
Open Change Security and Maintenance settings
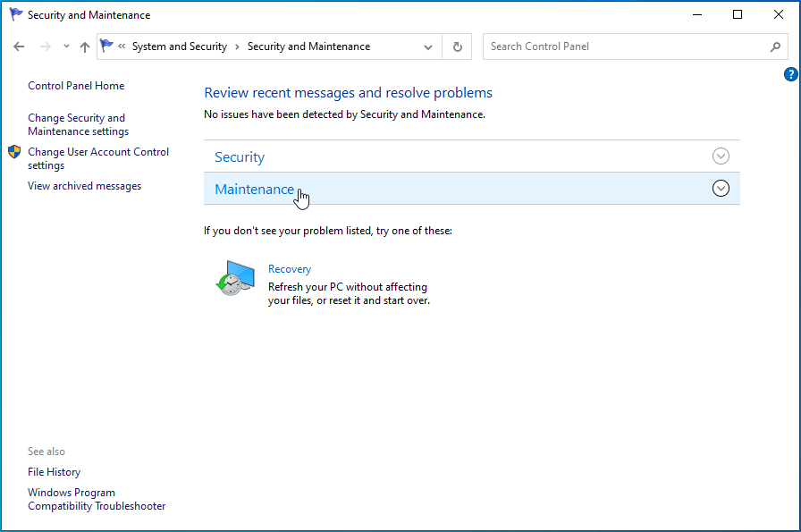click(78, 124)
